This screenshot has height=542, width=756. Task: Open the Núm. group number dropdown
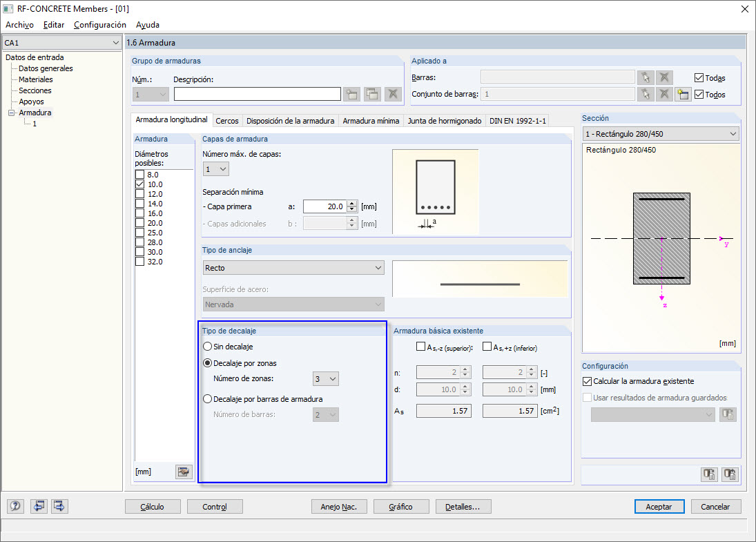[150, 95]
